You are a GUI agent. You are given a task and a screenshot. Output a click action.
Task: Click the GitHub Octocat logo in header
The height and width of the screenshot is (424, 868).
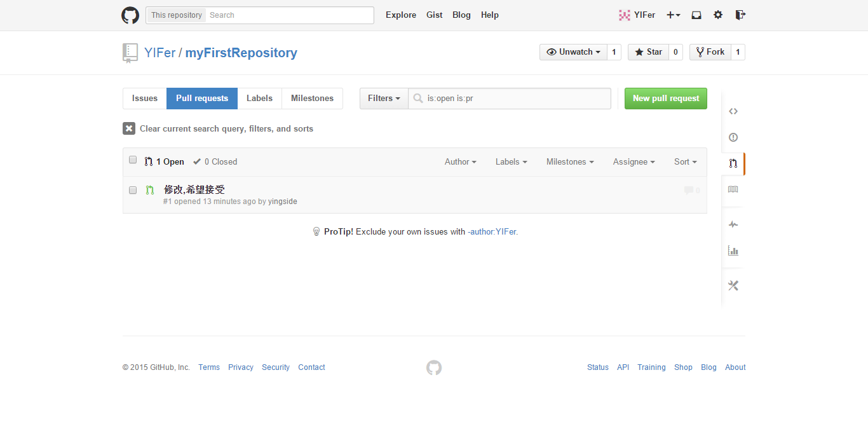point(130,15)
